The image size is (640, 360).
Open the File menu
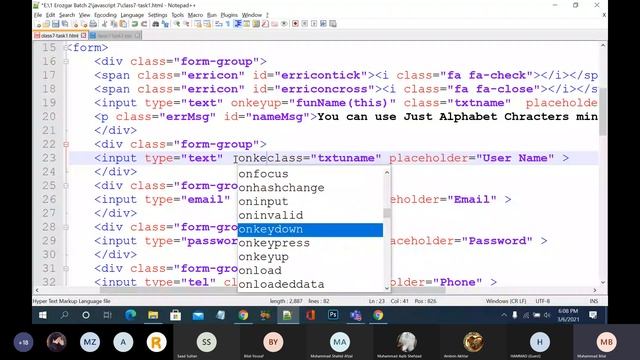(x=38, y=15)
